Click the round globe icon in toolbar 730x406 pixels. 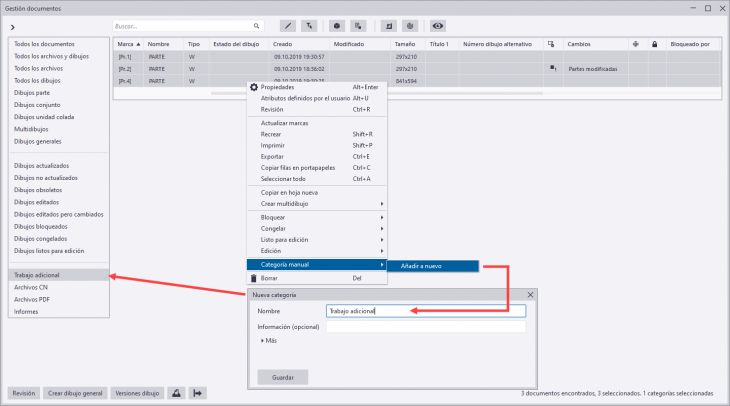point(410,26)
